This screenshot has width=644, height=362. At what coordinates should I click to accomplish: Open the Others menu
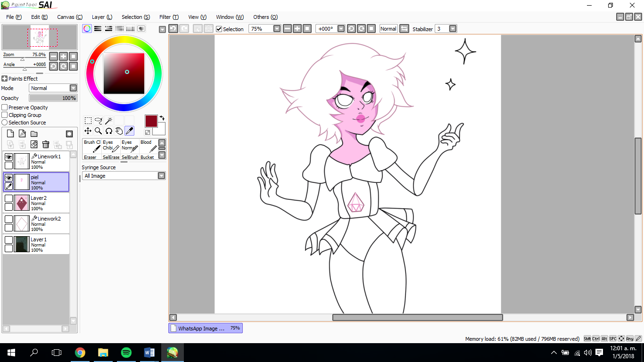click(265, 17)
